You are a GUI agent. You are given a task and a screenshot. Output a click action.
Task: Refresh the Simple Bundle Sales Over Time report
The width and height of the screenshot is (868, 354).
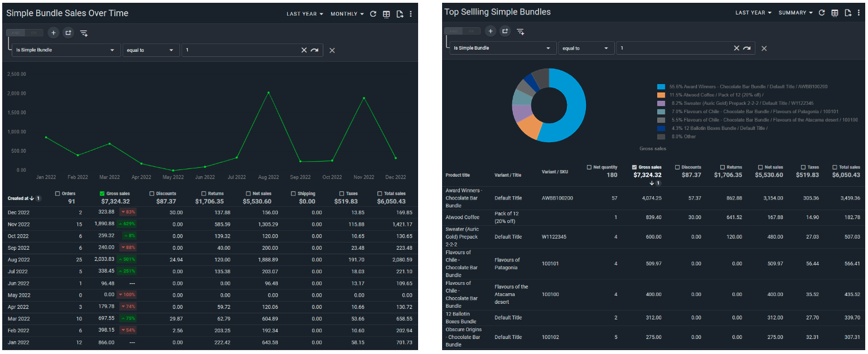tap(373, 14)
